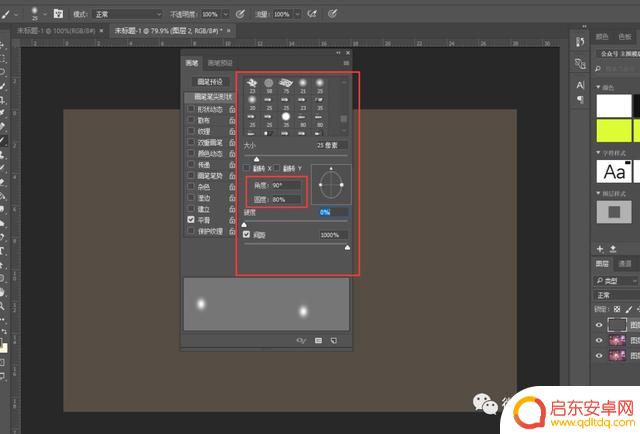The height and width of the screenshot is (434, 640).
Task: Click the 间距 spacing slider handle
Action: (x=347, y=247)
